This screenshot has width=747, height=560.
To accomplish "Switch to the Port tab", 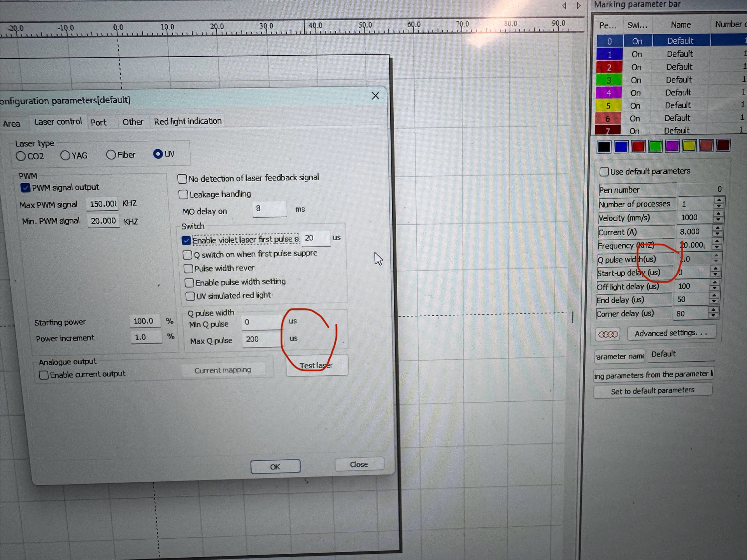I will click(x=98, y=122).
